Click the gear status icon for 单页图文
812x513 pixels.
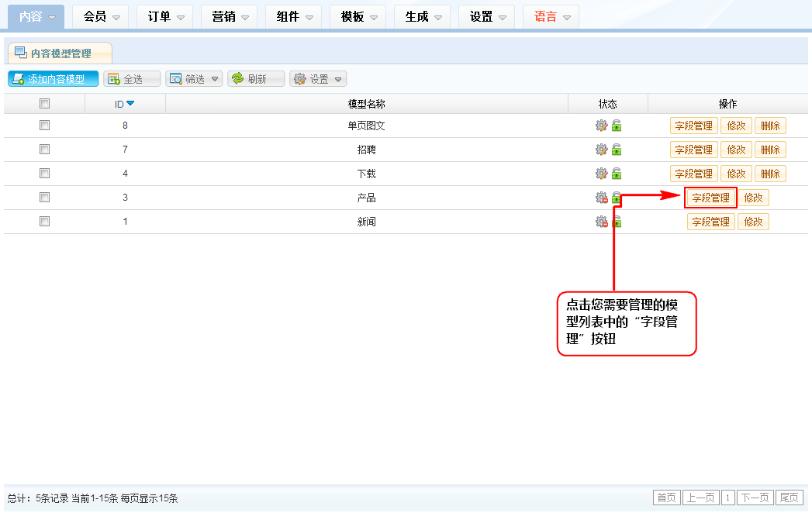(x=601, y=126)
